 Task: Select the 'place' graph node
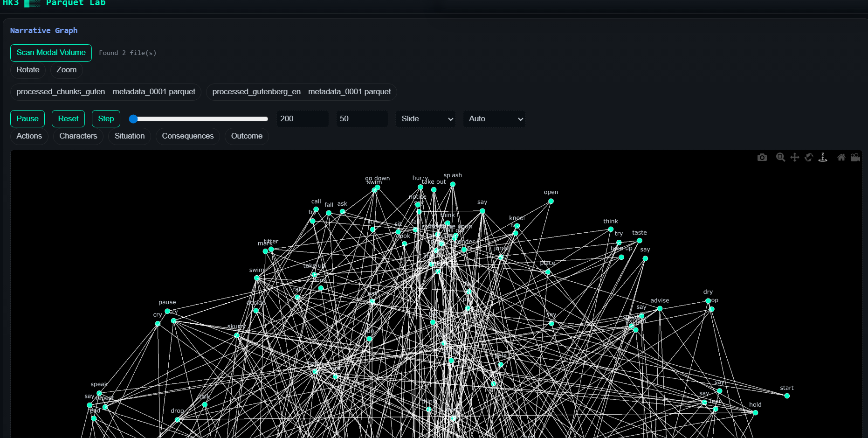(548, 272)
